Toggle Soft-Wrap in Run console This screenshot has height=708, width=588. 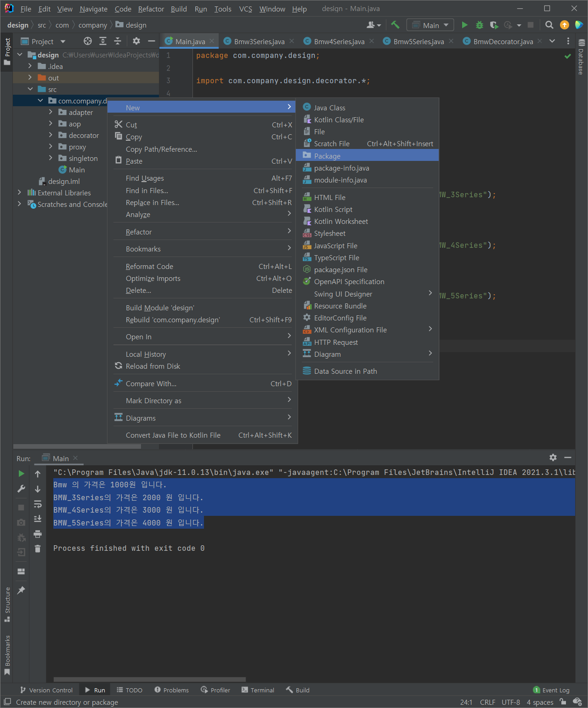coord(38,504)
